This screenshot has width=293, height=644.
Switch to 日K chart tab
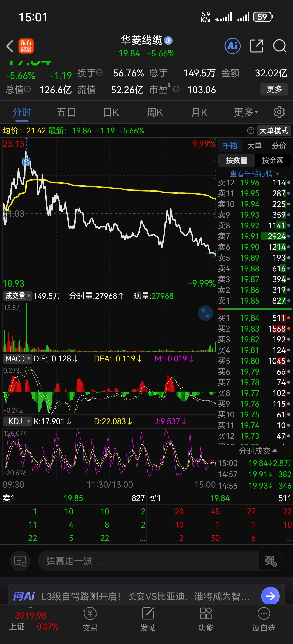[x=111, y=112]
